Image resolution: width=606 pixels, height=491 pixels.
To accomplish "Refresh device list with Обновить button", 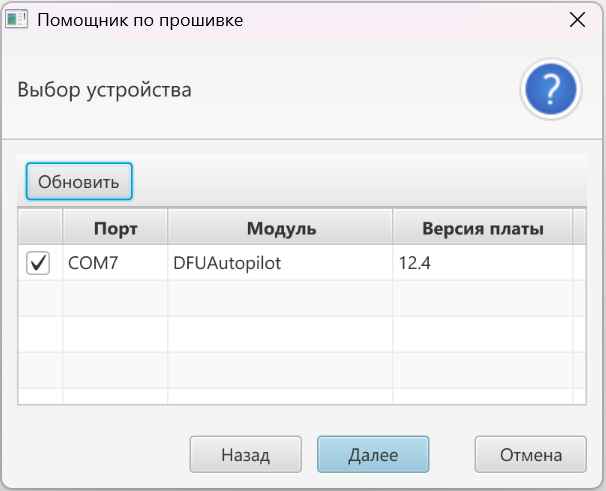I will pos(79,181).
